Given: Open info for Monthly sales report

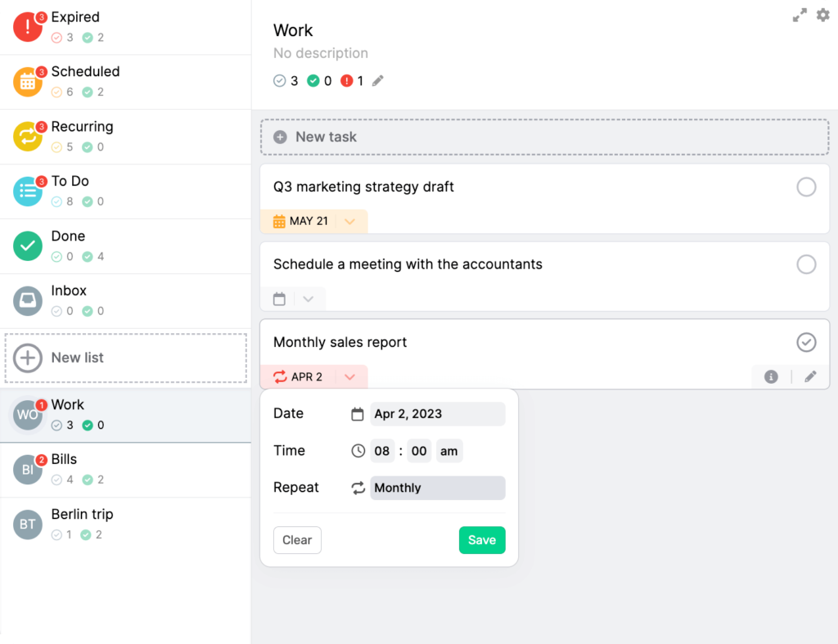Looking at the screenshot, I should [770, 376].
